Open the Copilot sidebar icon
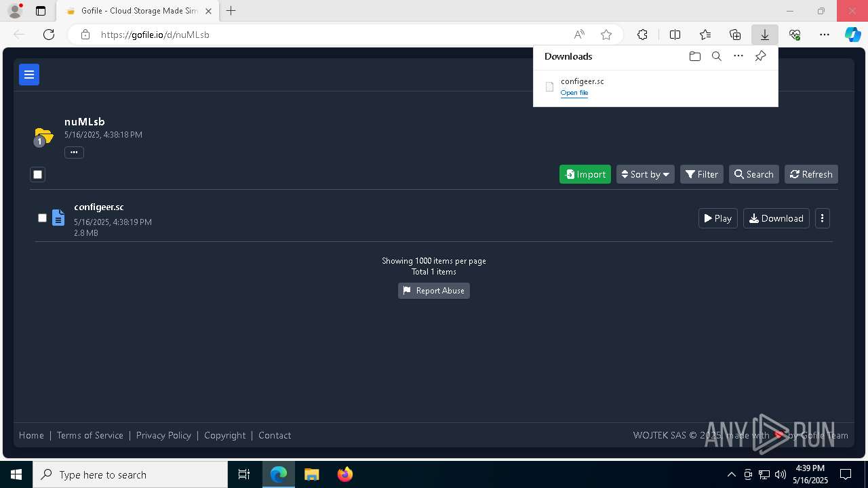This screenshot has height=488, width=868. 853,35
